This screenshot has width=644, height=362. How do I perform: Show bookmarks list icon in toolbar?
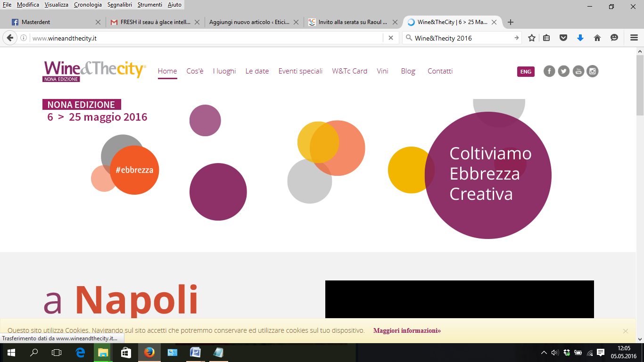tap(546, 38)
